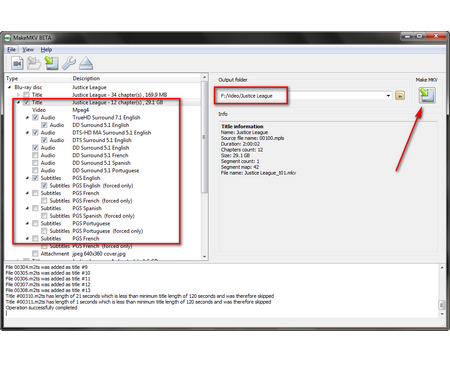Screen dimensions: 450x372
Task: Open the output folder dropdown arrow
Action: [x=388, y=96]
